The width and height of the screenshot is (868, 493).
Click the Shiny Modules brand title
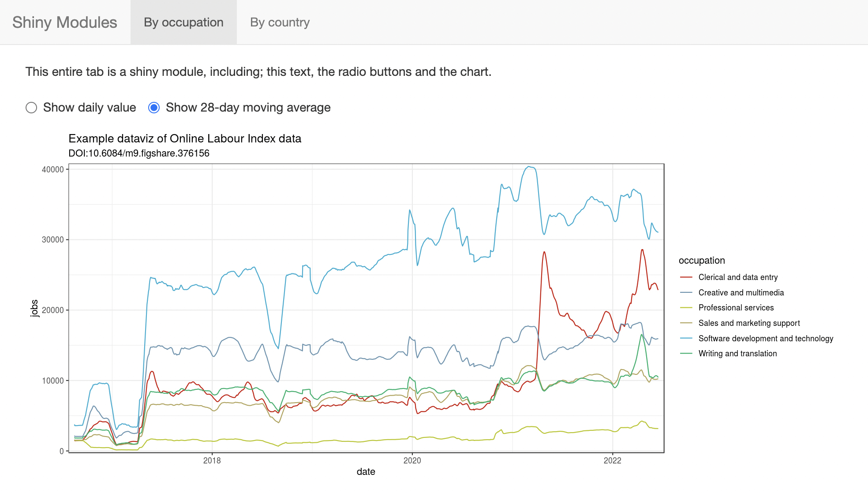tap(65, 22)
